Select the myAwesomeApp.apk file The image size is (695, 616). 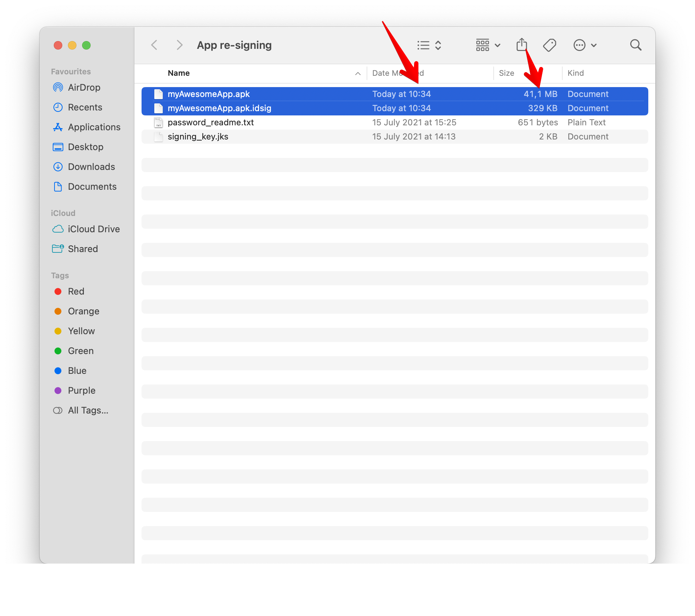point(395,94)
